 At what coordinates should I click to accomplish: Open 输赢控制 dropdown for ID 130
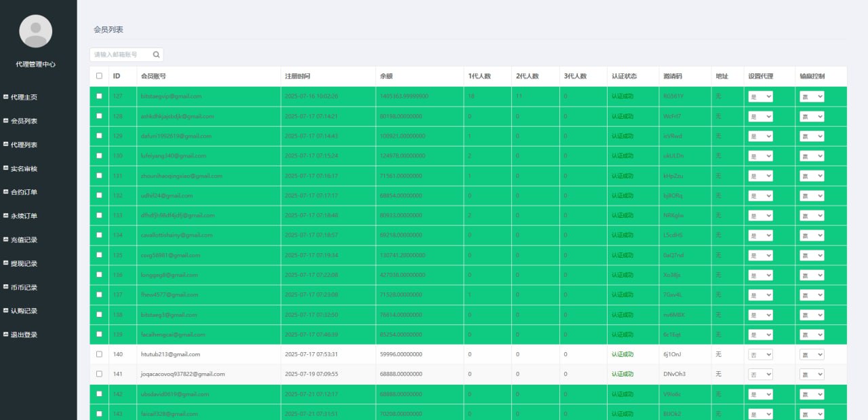812,156
